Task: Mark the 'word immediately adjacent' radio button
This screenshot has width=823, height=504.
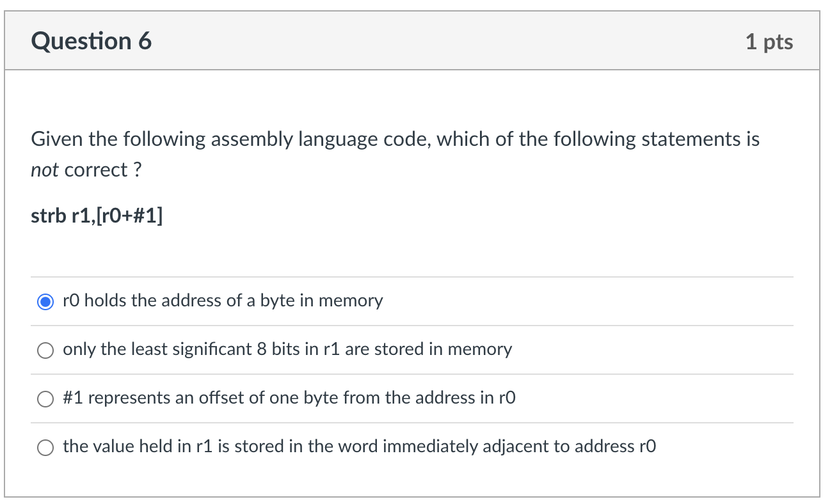Action: 45,448
